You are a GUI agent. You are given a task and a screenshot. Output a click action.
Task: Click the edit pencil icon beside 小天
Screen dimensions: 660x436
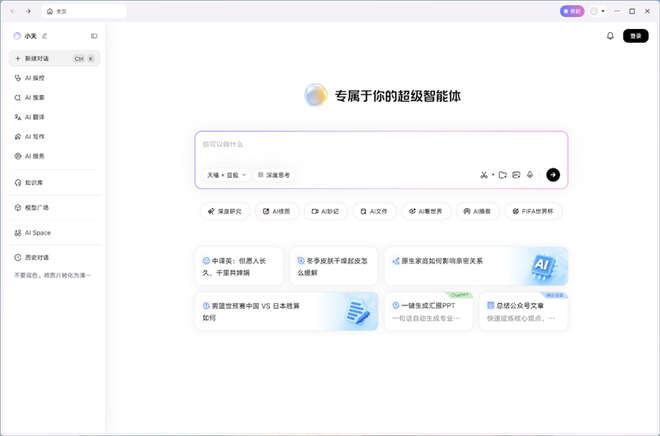click(44, 36)
